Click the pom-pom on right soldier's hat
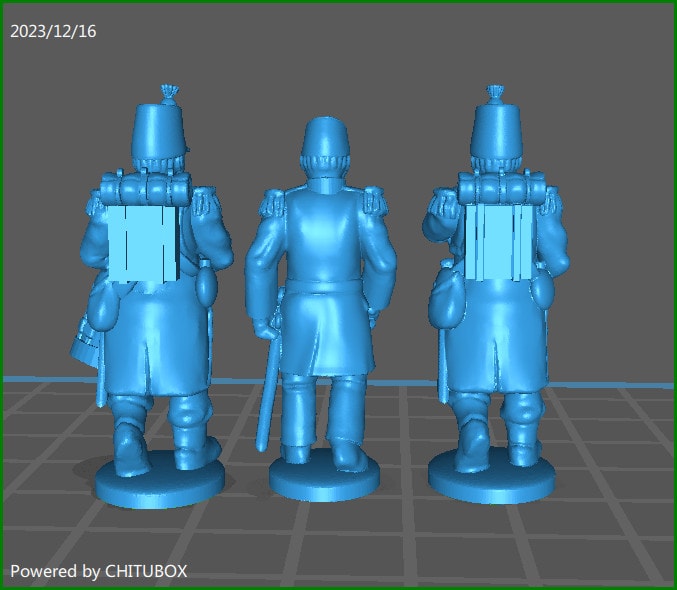Screen dimensions: 677x590 [x=494, y=93]
